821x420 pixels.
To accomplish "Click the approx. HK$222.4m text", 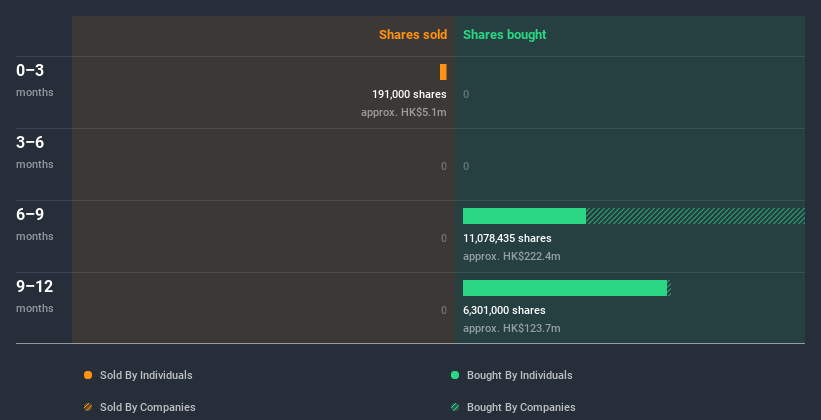I will click(x=512, y=256).
